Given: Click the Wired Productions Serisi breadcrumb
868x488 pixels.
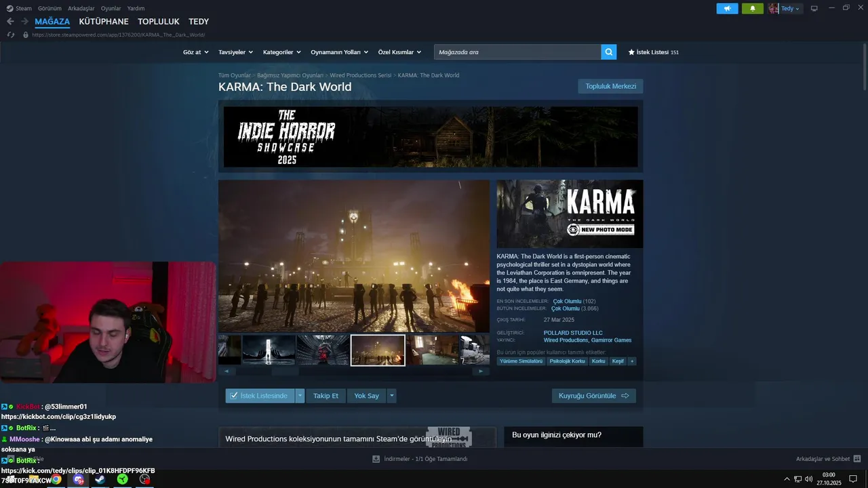Looking at the screenshot, I should point(361,75).
